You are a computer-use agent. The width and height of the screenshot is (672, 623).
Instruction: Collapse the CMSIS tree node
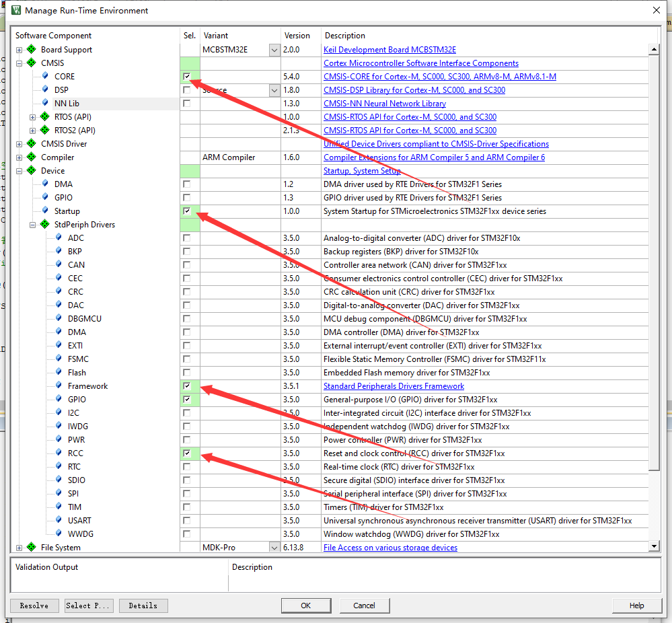pos(19,63)
